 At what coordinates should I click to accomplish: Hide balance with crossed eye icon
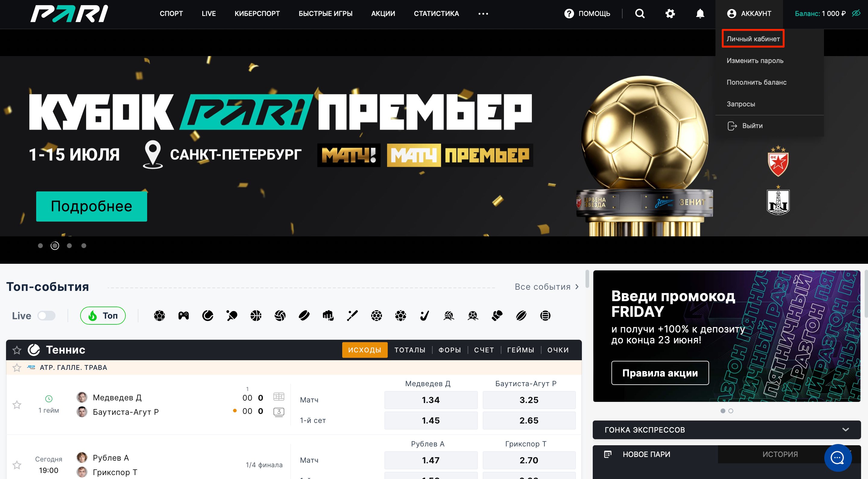click(x=856, y=14)
